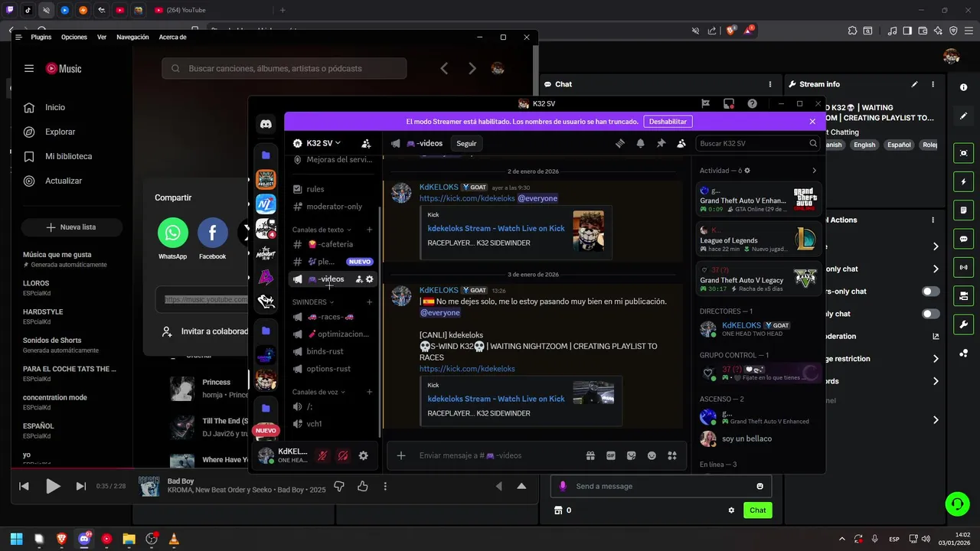The image size is (980, 551).
Task: Collapse Canales de voz category
Action: [x=318, y=392]
